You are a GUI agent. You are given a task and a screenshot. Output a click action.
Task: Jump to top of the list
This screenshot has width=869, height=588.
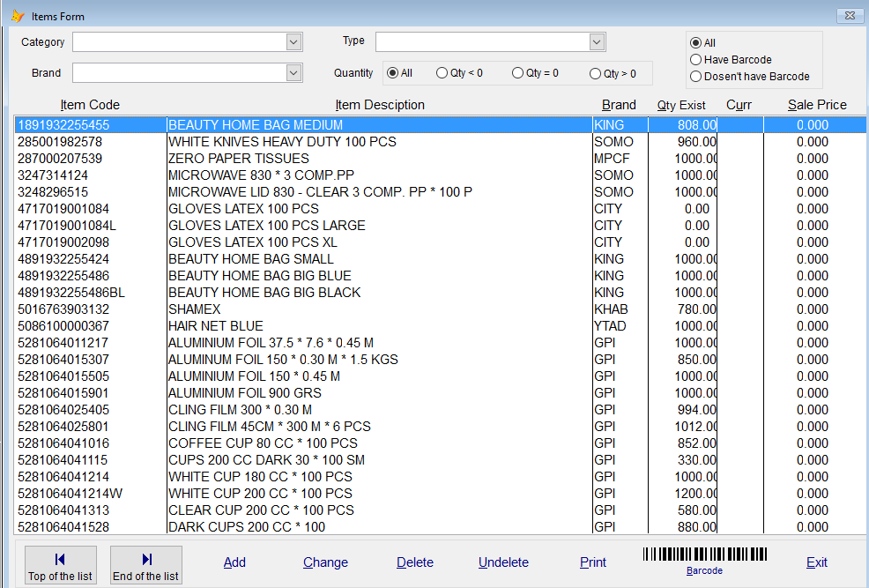coord(61,565)
